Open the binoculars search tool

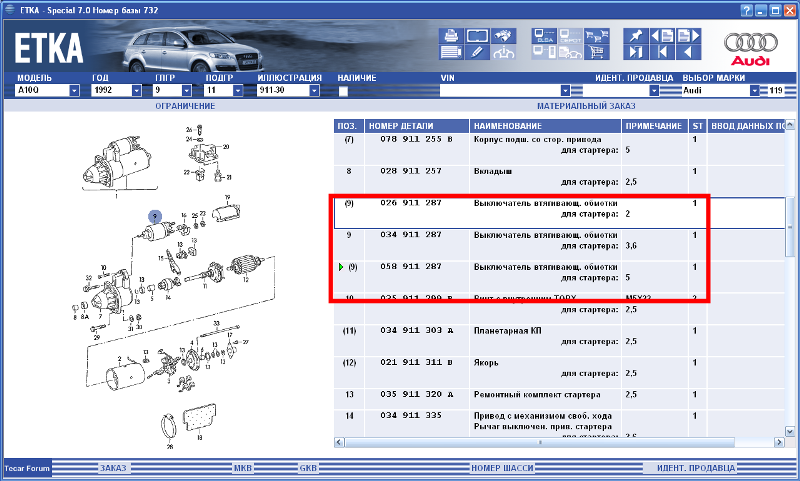[x=503, y=36]
